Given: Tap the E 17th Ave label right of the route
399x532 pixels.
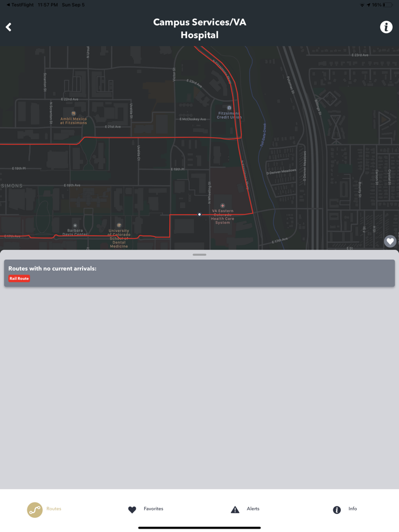Looking at the screenshot, I should click(x=280, y=240).
